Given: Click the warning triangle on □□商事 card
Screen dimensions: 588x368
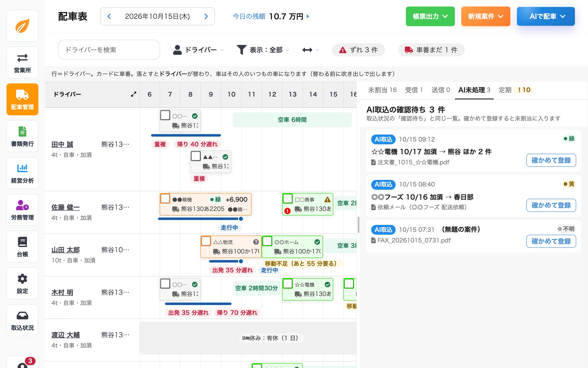Looking at the screenshot, I should point(327,199).
